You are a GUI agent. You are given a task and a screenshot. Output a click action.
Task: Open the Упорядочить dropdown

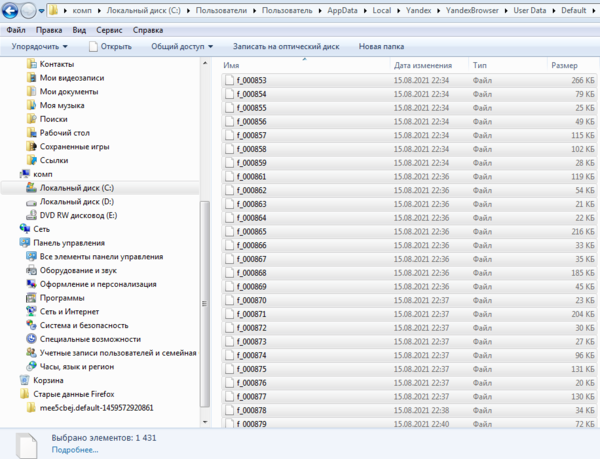pos(39,46)
